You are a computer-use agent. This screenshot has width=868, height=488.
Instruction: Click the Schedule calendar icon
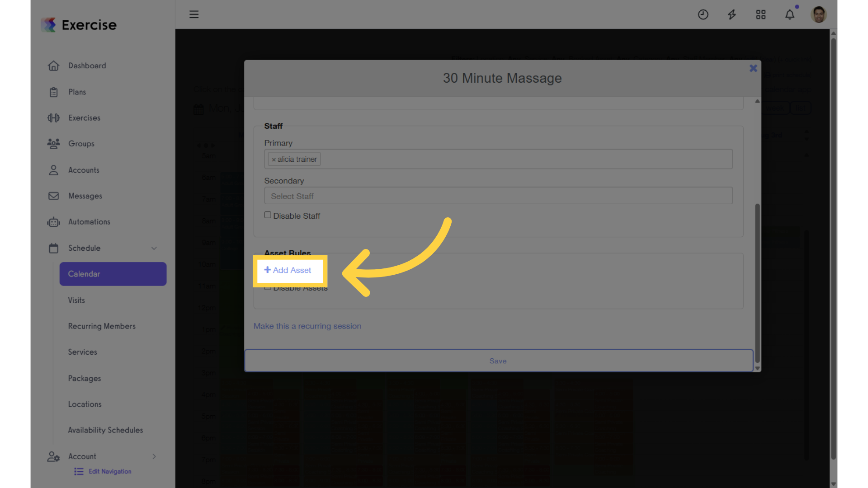tap(53, 248)
